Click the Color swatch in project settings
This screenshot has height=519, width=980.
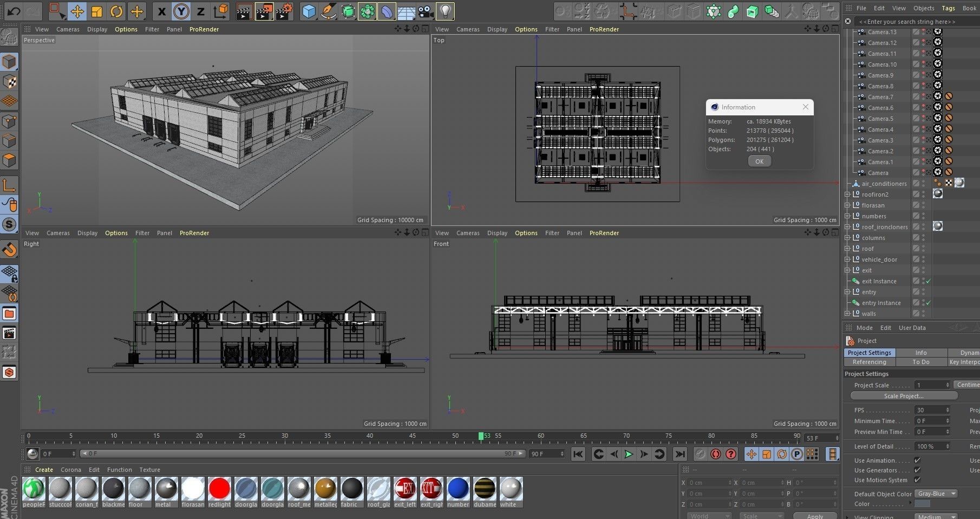(922, 504)
